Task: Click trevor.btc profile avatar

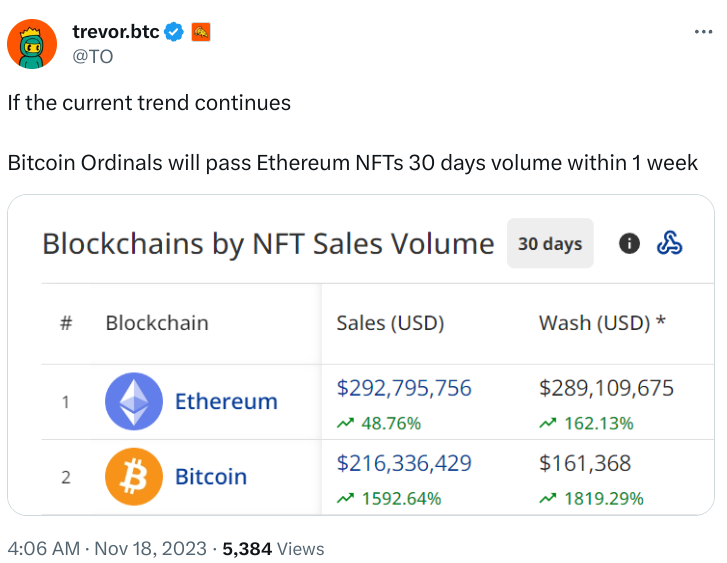Action: pyautogui.click(x=31, y=43)
